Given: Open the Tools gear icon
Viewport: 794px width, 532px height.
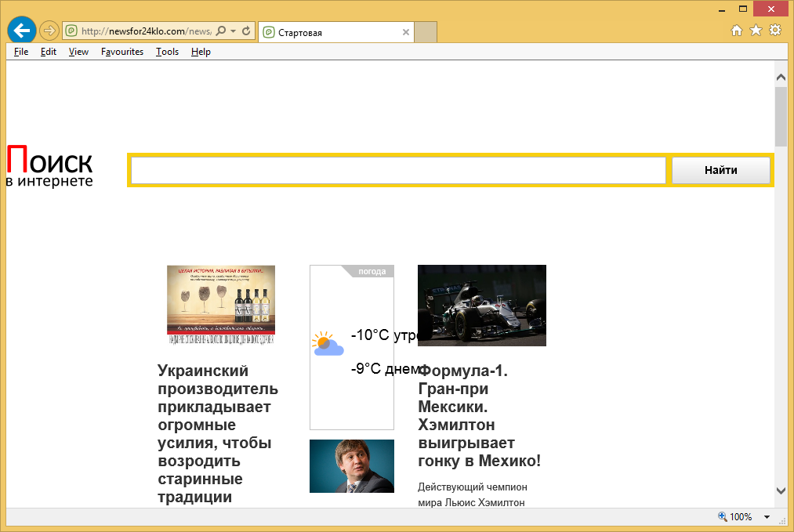Looking at the screenshot, I should click(x=775, y=31).
